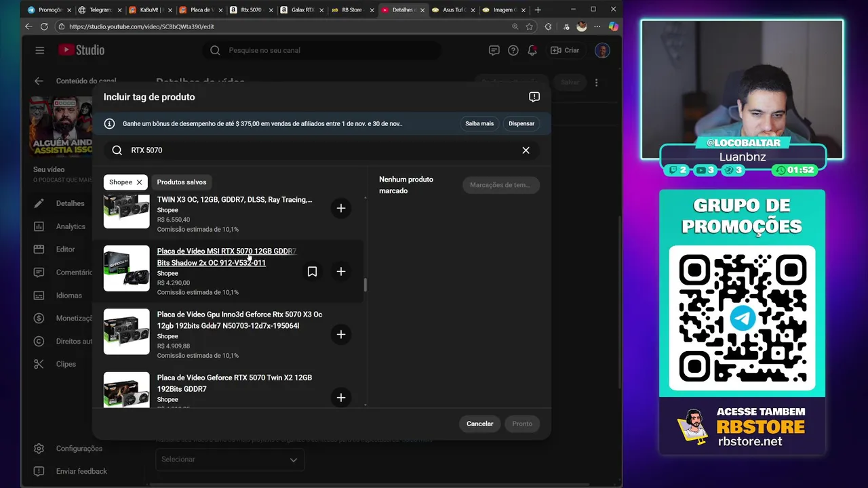Open the channel account avatar
Image resolution: width=868 pixels, height=488 pixels.
pos(602,50)
